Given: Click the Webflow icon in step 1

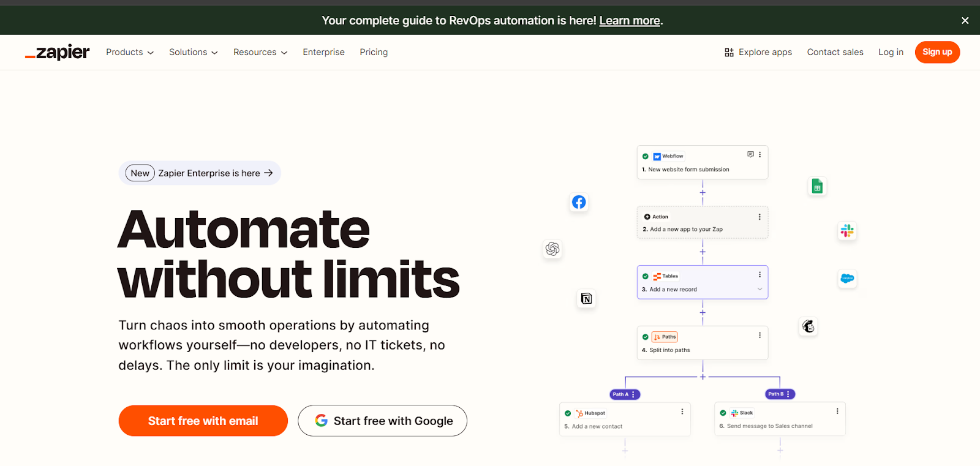Looking at the screenshot, I should (657, 157).
